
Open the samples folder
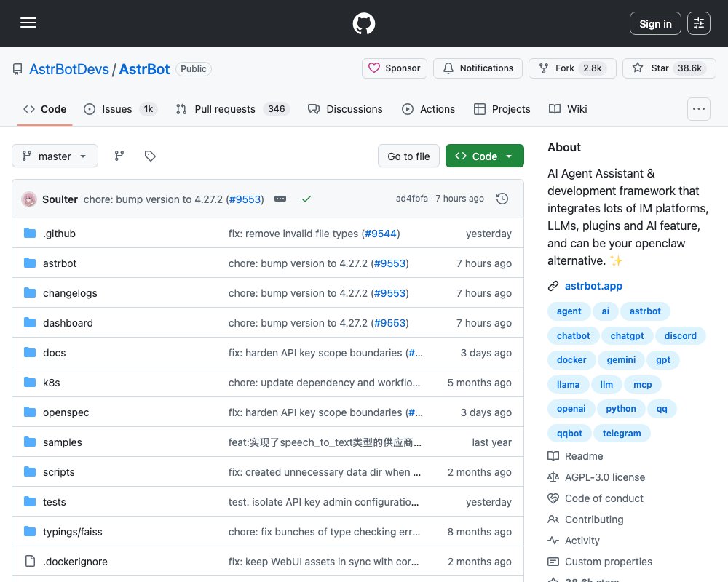point(62,442)
